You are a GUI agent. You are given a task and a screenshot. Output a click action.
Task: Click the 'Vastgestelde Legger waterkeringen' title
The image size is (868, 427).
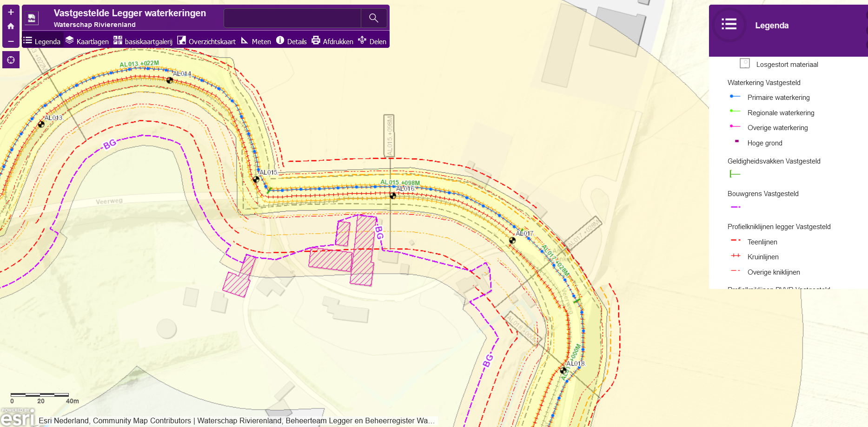click(x=130, y=13)
